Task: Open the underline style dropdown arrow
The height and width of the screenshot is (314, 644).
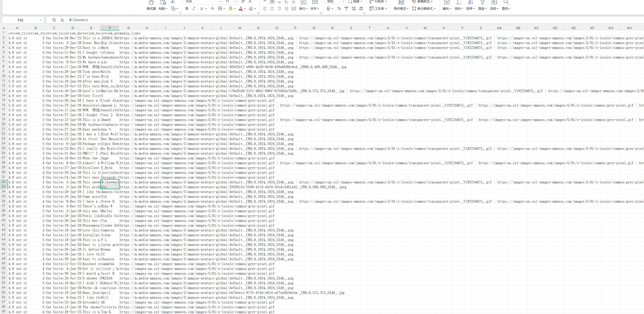Action: pyautogui.click(x=206, y=8)
